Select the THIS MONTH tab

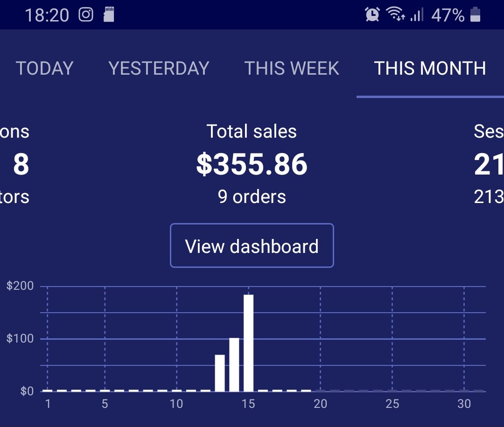(x=430, y=69)
